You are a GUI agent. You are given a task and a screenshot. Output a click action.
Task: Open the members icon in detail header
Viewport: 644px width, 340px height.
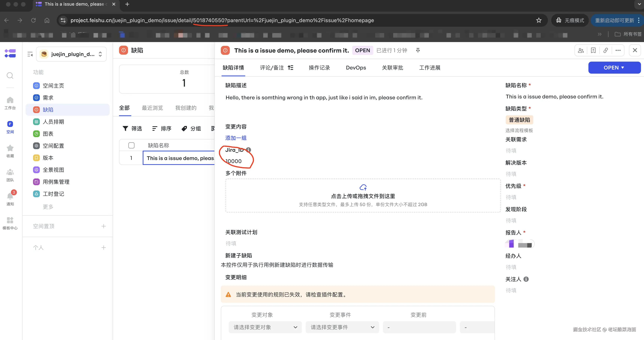581,50
